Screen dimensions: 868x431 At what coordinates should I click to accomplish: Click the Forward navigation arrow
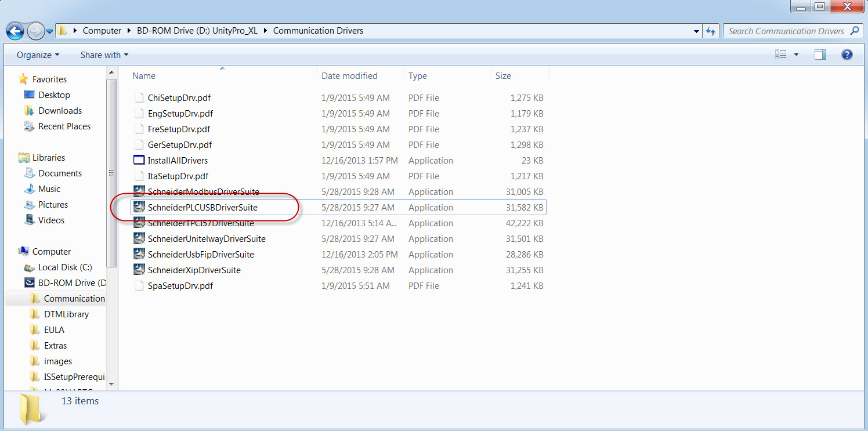[x=35, y=31]
